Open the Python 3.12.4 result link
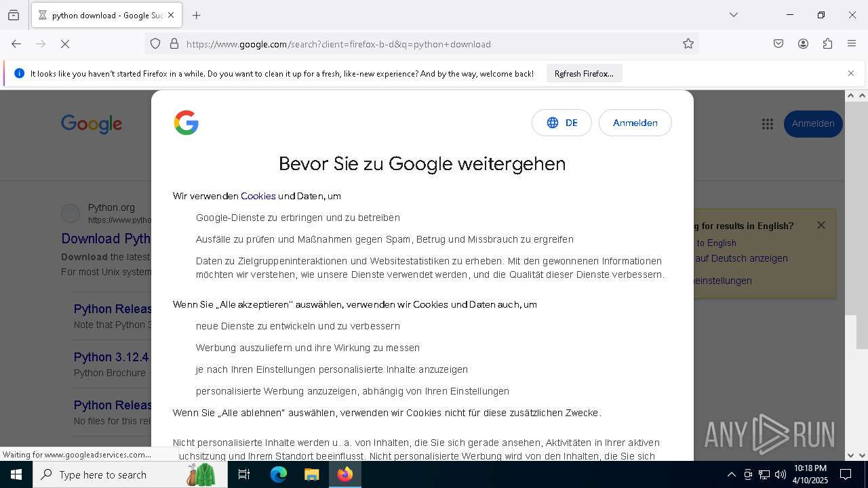Screen dimensions: 868x488 point(112,357)
